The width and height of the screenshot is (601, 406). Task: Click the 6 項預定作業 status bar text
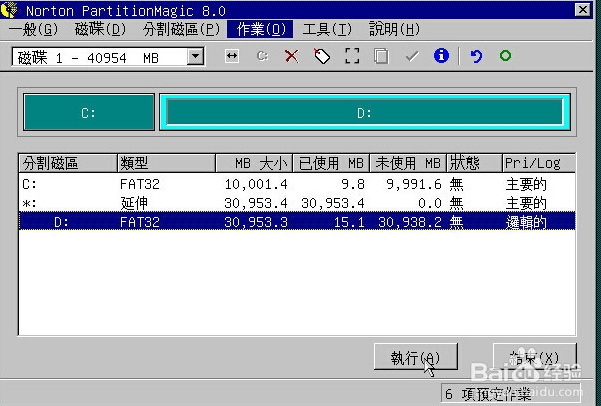pyautogui.click(x=488, y=394)
